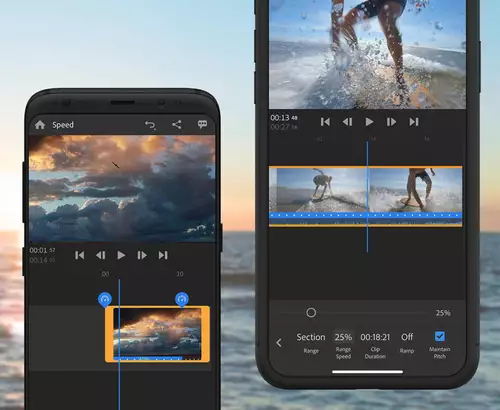Jump to clip start on left phone
500x410 pixels.
(x=79, y=255)
